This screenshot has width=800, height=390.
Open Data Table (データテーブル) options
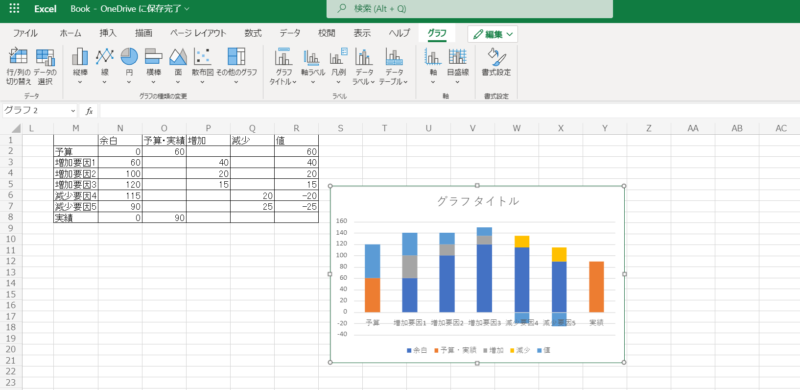tap(393, 67)
